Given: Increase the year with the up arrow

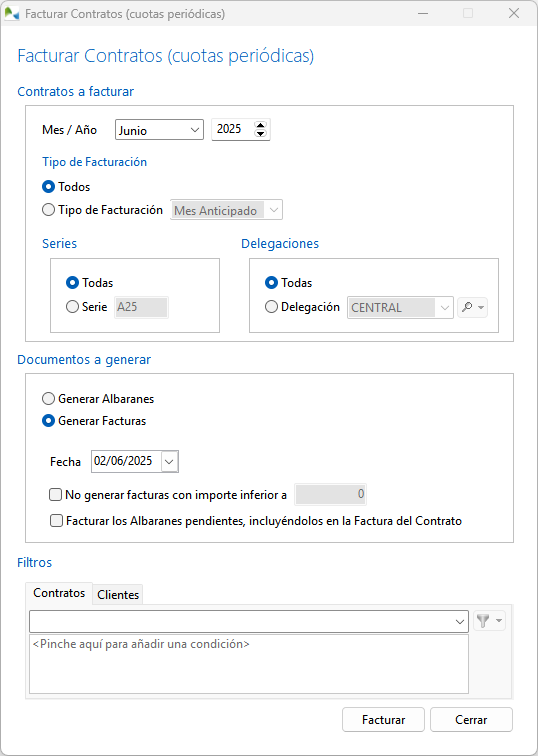Looking at the screenshot, I should pyautogui.click(x=260, y=125).
